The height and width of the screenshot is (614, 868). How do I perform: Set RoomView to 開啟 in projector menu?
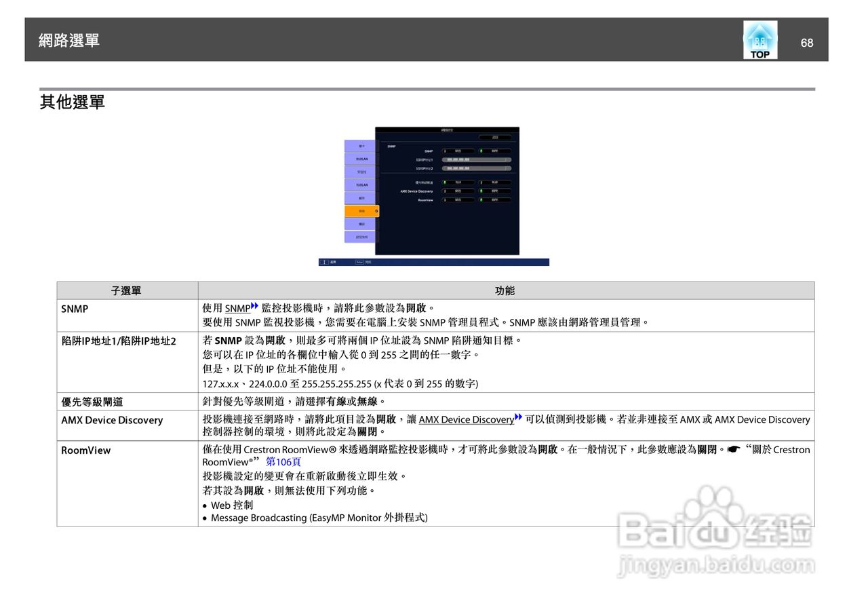pyautogui.click(x=458, y=200)
